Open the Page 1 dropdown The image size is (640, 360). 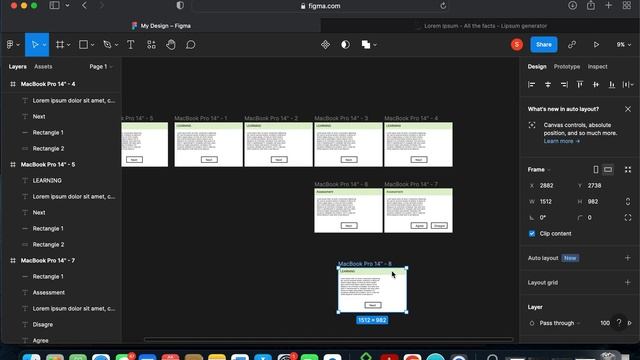[x=101, y=67]
